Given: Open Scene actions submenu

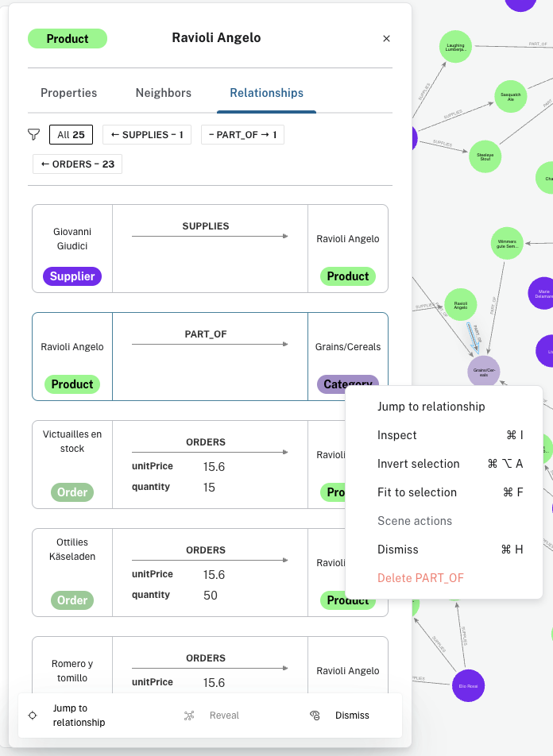Looking at the screenshot, I should [444, 521].
